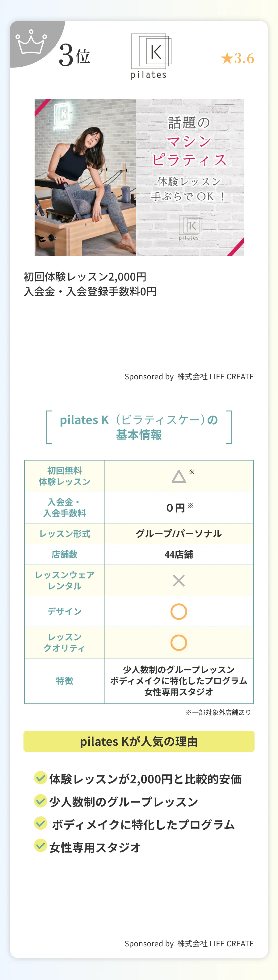Screen dimensions: 278x980
Task: Click the 44店舗 store count cell
Action: point(179,555)
